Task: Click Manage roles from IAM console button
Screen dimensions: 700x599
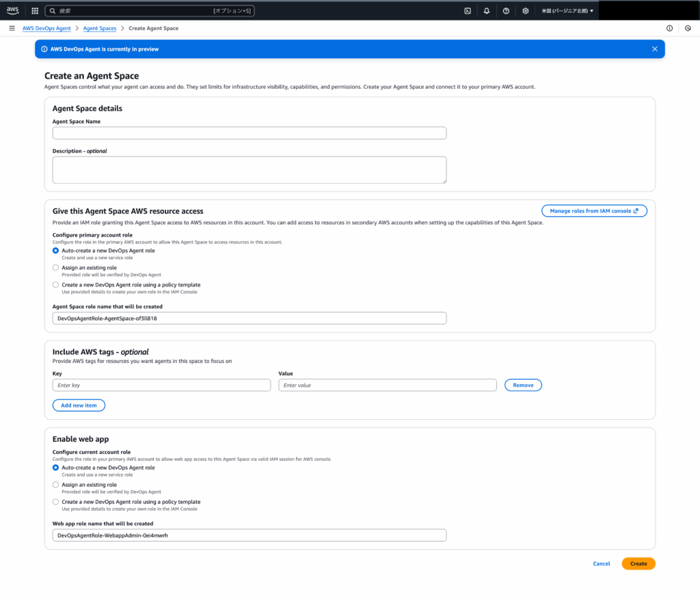Action: pos(593,211)
